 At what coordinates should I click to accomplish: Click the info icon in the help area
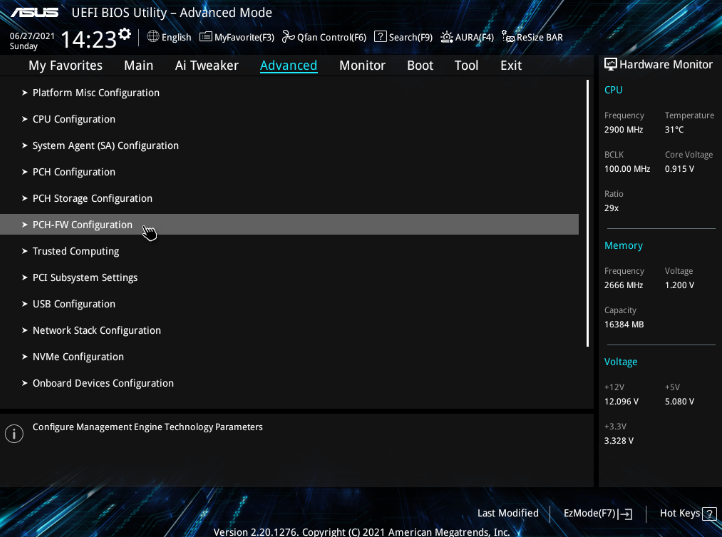point(14,433)
